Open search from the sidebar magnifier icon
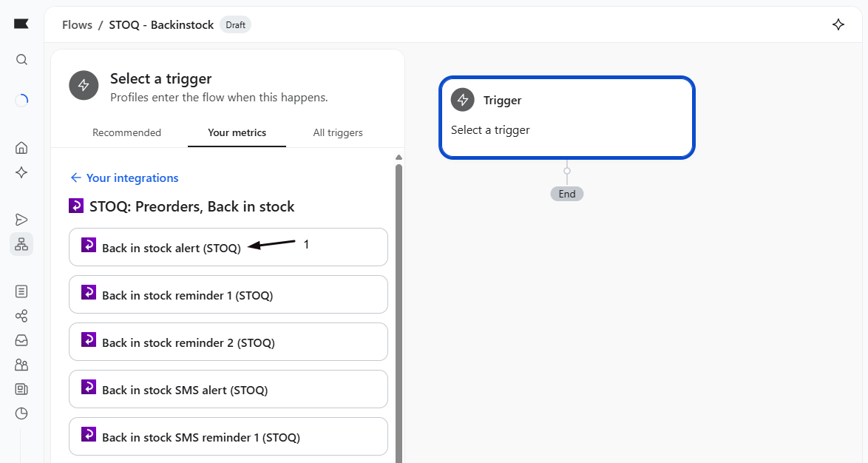 click(21, 60)
